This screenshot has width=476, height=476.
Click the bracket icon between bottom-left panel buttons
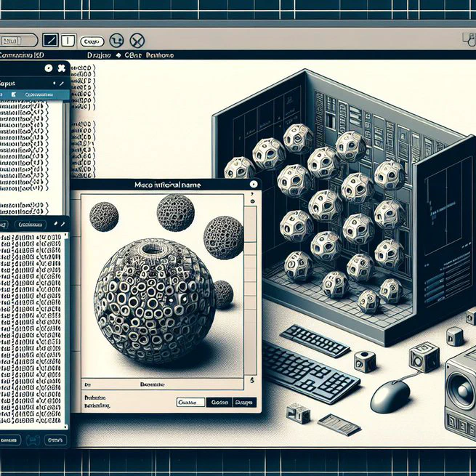pyautogui.click(x=32, y=440)
